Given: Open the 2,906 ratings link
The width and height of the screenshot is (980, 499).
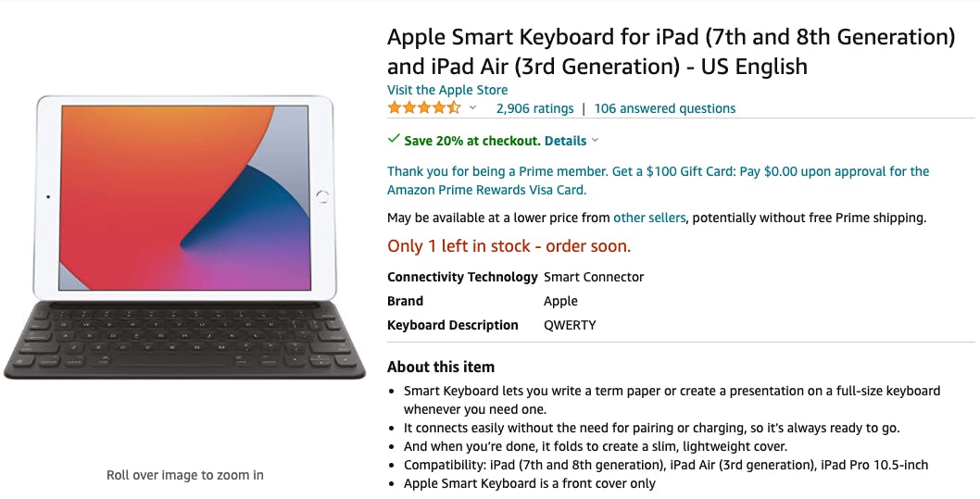Looking at the screenshot, I should coord(534,108).
